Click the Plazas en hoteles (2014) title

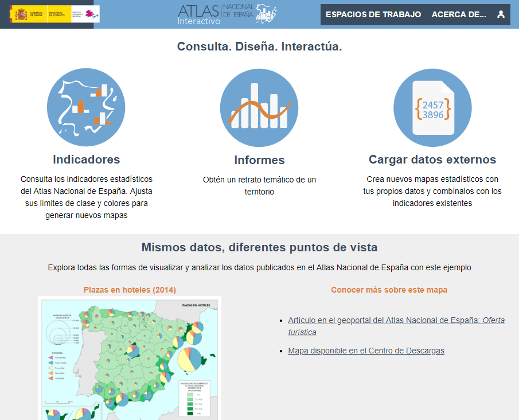130,290
